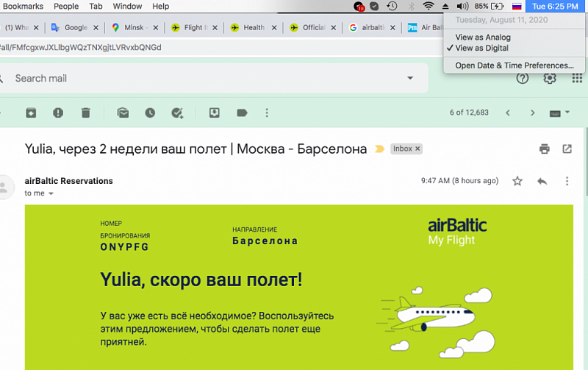Open the Help menu
The width and height of the screenshot is (588, 370).
(160, 7)
